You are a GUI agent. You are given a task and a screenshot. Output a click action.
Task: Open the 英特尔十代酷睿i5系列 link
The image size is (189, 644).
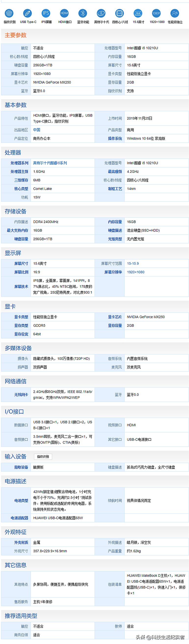50,163
